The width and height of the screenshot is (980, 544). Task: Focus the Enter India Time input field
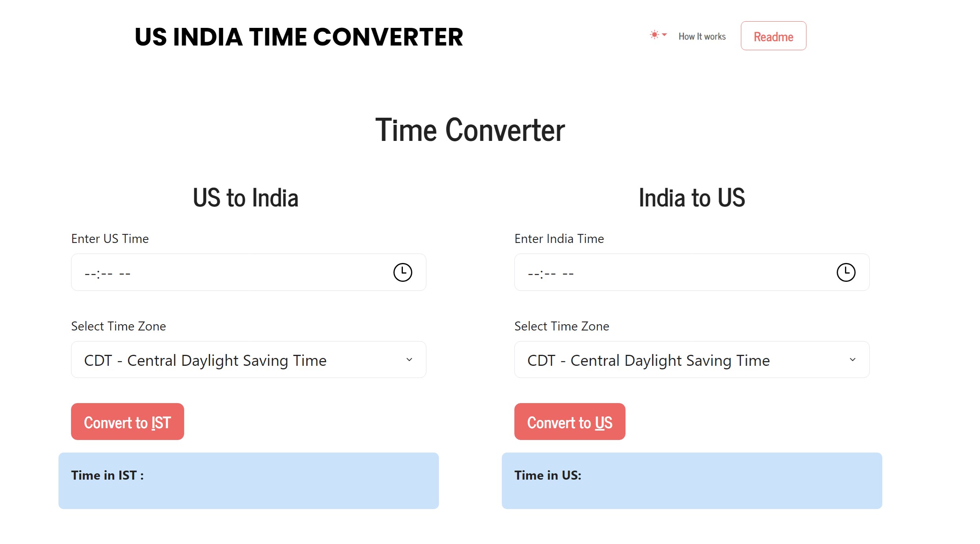point(692,272)
